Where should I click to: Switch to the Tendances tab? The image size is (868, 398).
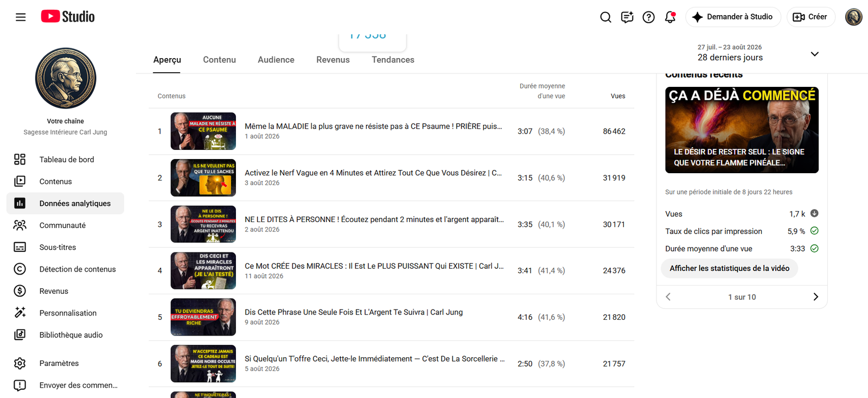(x=393, y=60)
